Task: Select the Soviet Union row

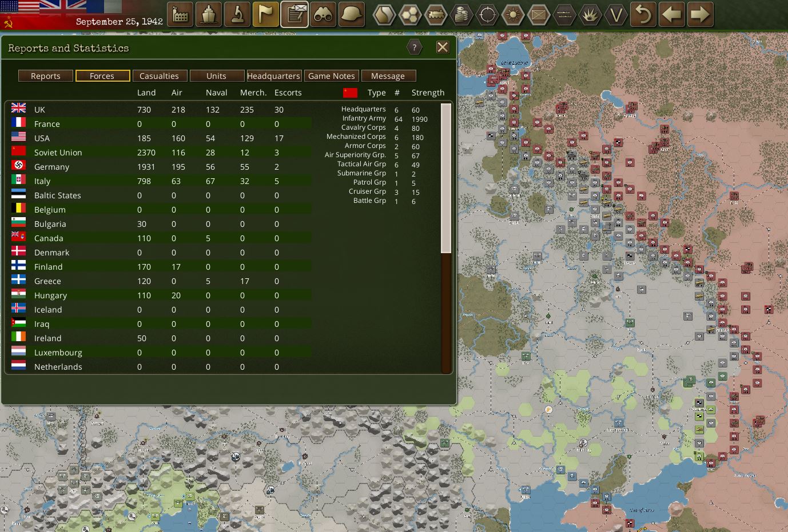Action: [x=161, y=153]
